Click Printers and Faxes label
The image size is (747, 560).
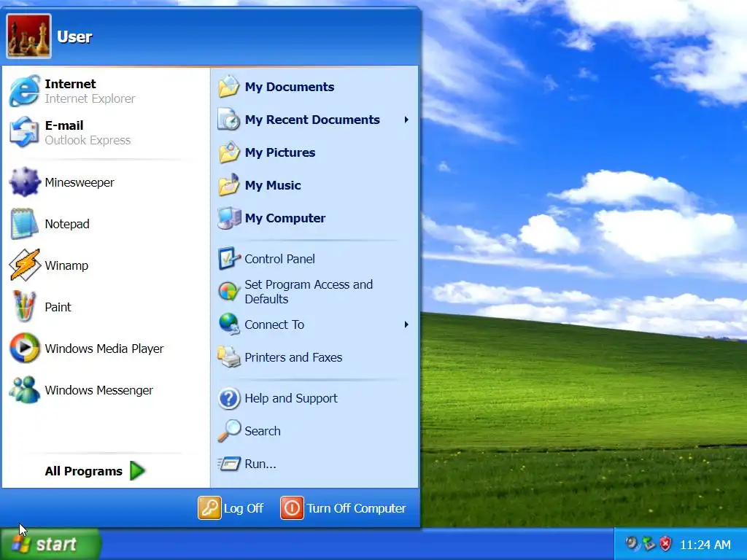(x=293, y=357)
